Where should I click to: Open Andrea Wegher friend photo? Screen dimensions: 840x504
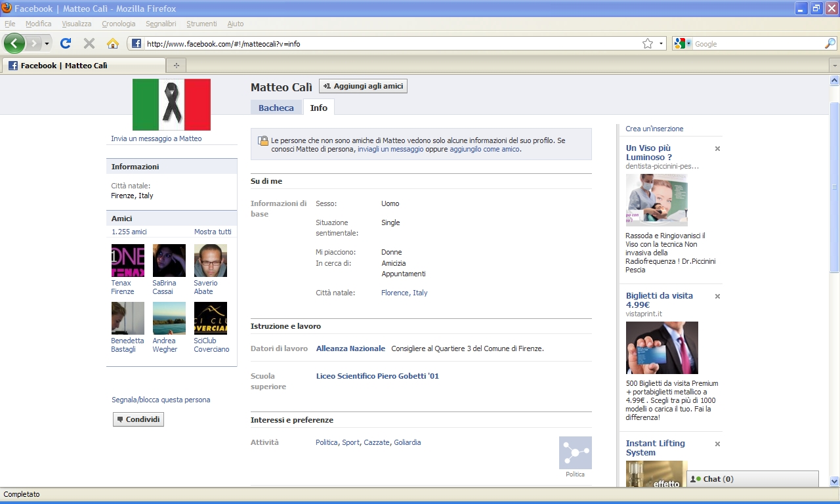[169, 318]
